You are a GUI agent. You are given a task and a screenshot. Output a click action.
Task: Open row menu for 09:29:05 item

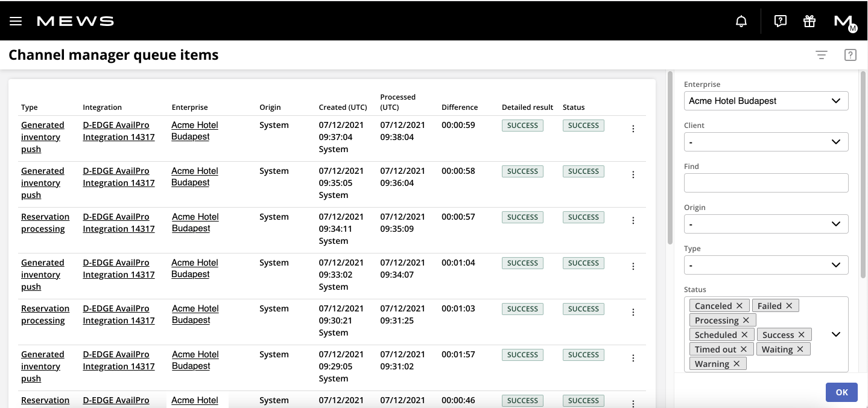click(633, 358)
